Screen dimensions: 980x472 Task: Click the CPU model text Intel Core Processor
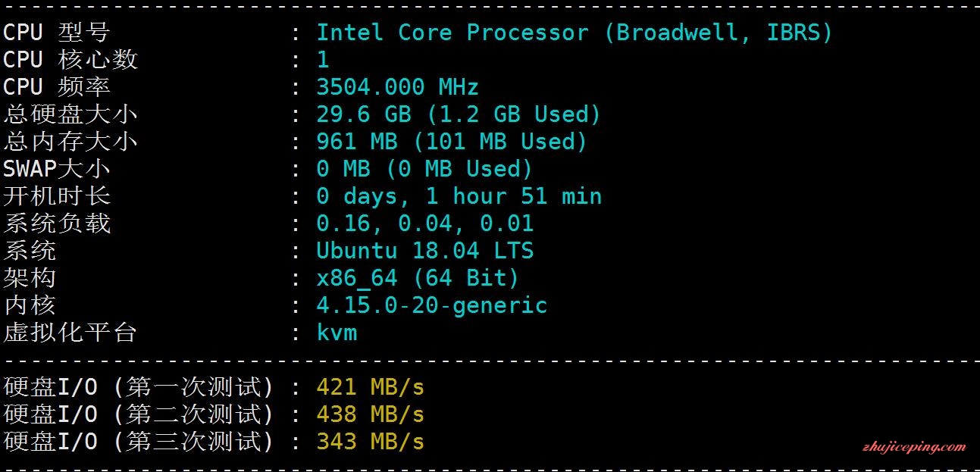pyautogui.click(x=452, y=33)
